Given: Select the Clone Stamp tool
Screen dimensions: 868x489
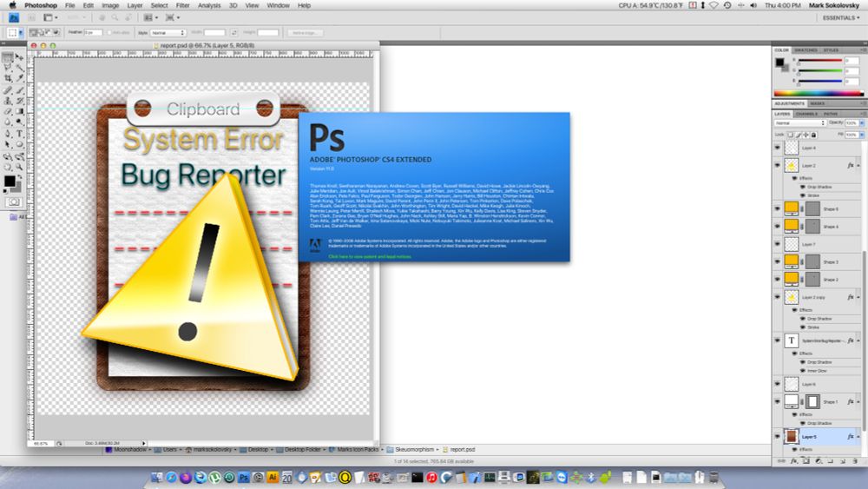Looking at the screenshot, I should [x=8, y=101].
